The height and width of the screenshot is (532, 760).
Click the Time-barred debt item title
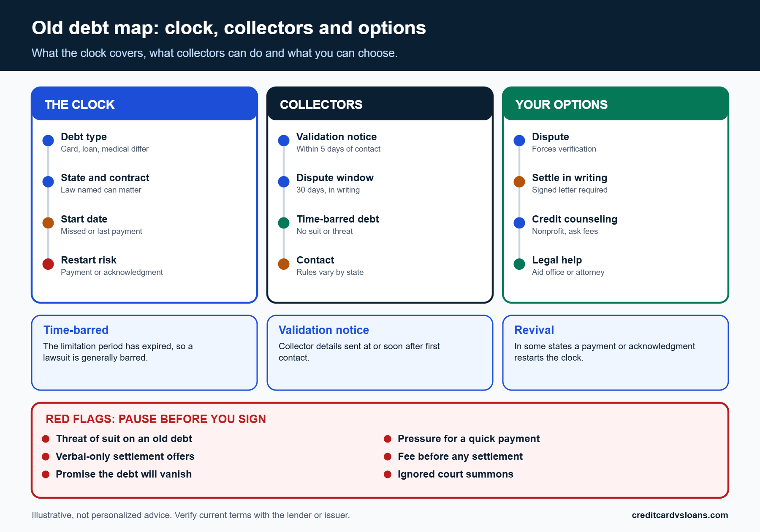[338, 219]
